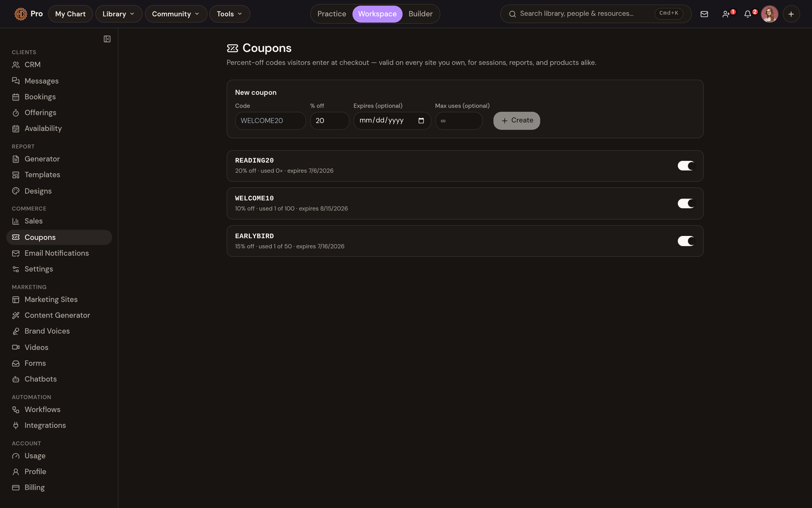The width and height of the screenshot is (812, 508).
Task: Open friend requests icon with badge
Action: pos(726,14)
